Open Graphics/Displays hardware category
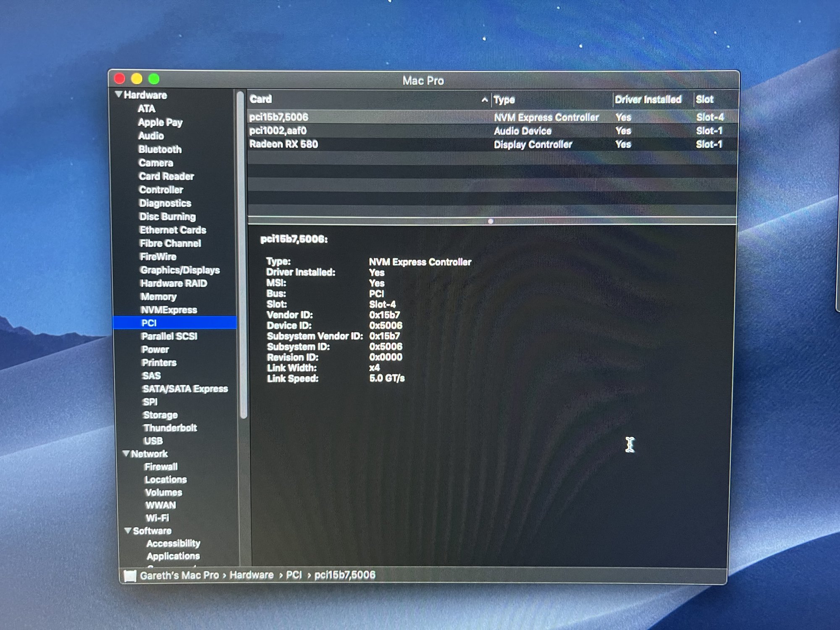The height and width of the screenshot is (630, 840). [x=180, y=270]
